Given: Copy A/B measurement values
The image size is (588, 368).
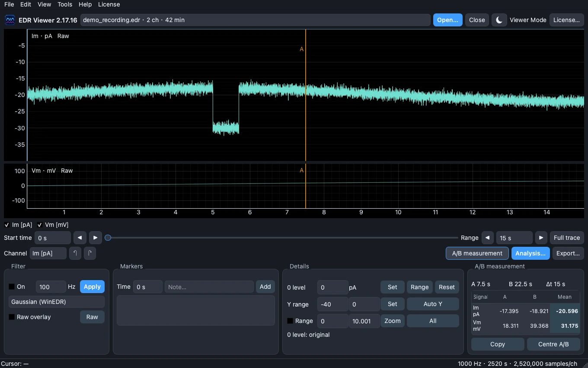Looking at the screenshot, I should pyautogui.click(x=498, y=344).
